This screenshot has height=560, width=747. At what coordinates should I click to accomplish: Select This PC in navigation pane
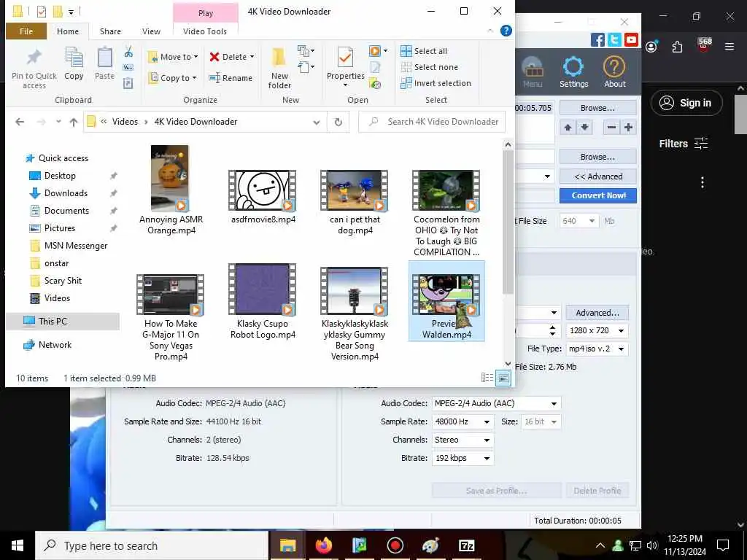[62, 322]
